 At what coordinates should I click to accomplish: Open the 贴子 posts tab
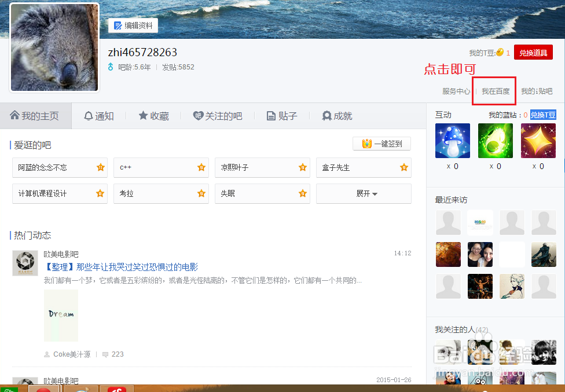[282, 116]
